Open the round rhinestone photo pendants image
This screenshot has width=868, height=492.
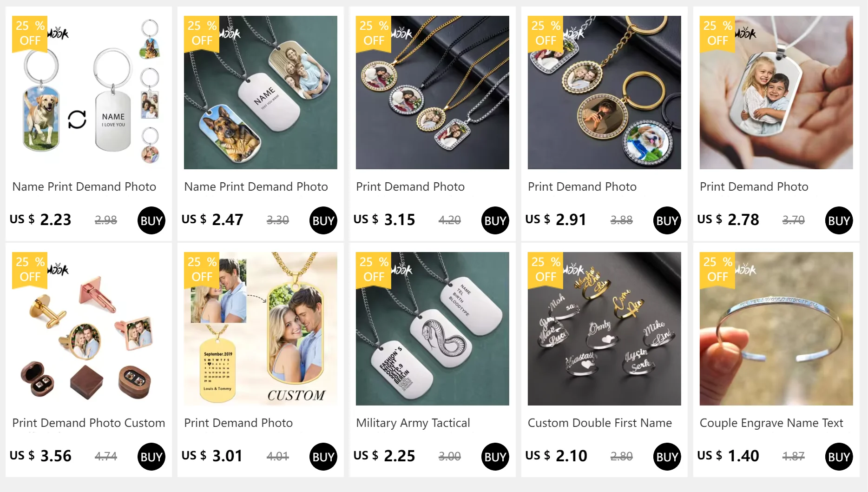433,93
